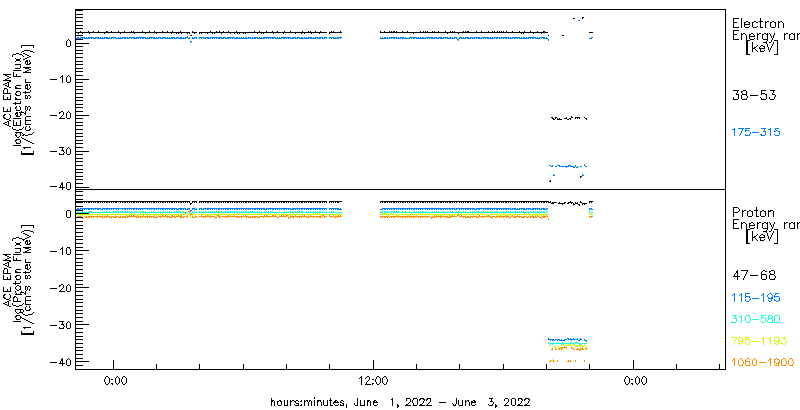Click the 115-195 proton energy legend label
The width and height of the screenshot is (800, 410).
click(756, 298)
